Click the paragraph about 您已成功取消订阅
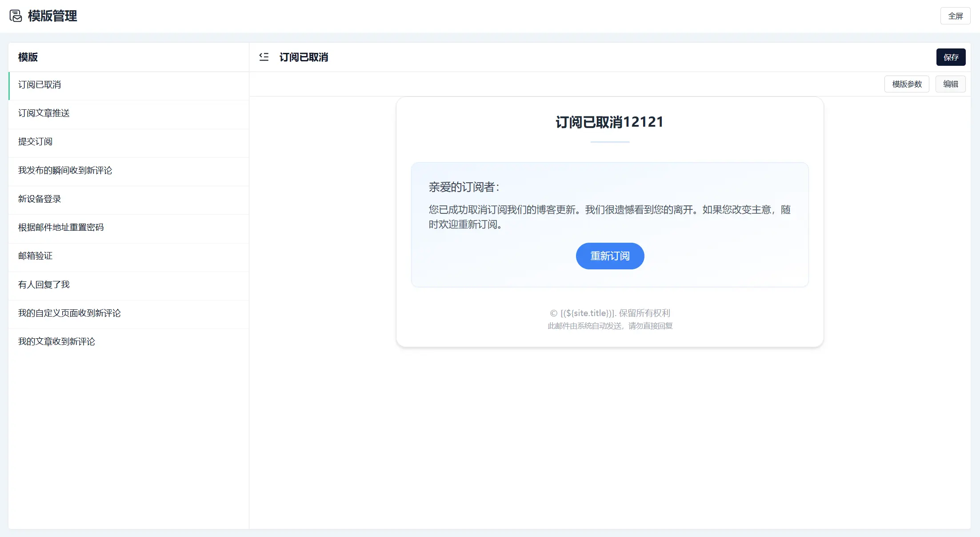The width and height of the screenshot is (980, 537). [610, 217]
